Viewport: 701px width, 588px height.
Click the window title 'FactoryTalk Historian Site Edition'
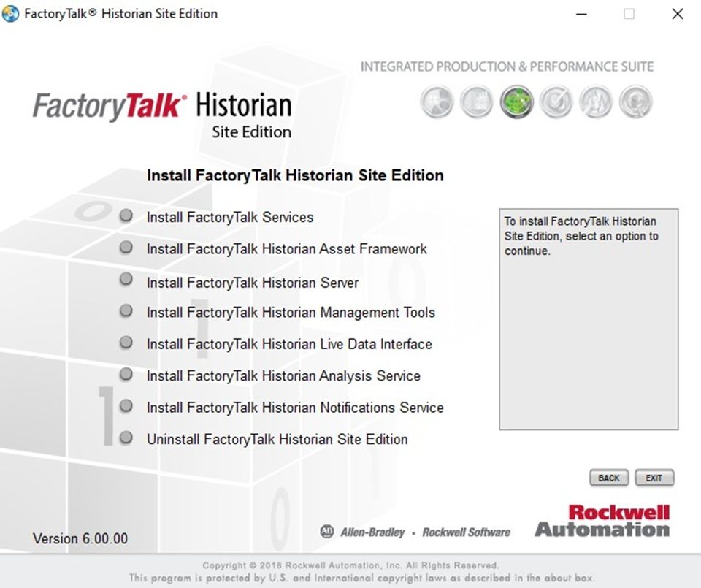(120, 13)
